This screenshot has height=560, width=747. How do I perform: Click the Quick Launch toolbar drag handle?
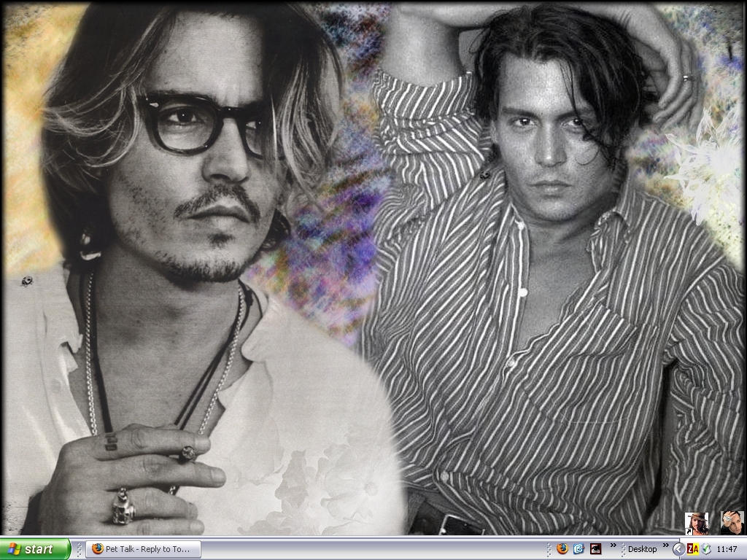[x=549, y=549]
